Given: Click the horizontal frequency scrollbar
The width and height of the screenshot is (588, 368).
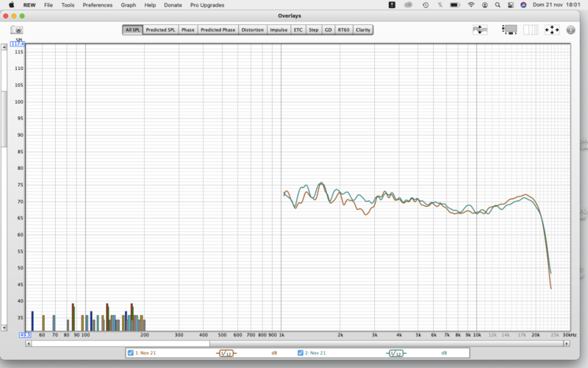Looking at the screenshot, I should 294,343.
